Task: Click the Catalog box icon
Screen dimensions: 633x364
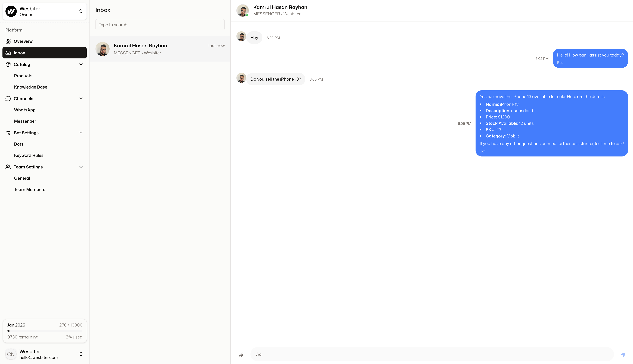Action: point(8,64)
